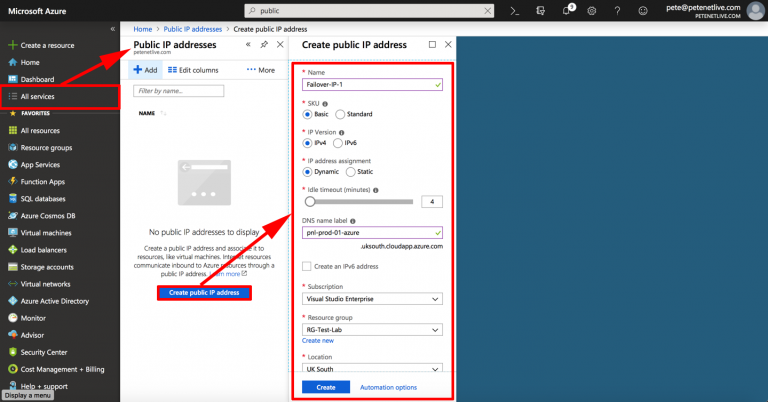Screen dimensions: 768x402
Task: Click Create new resource group link
Action: click(x=318, y=340)
